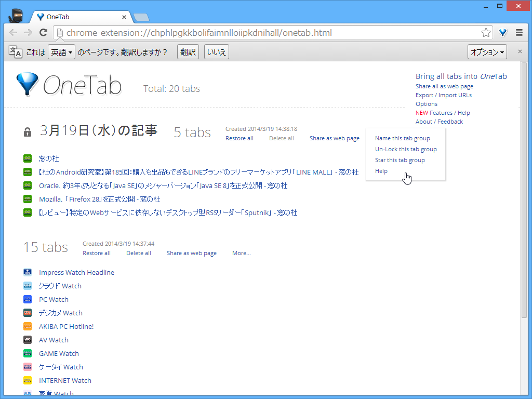Close the translate bar with X

pyautogui.click(x=520, y=51)
